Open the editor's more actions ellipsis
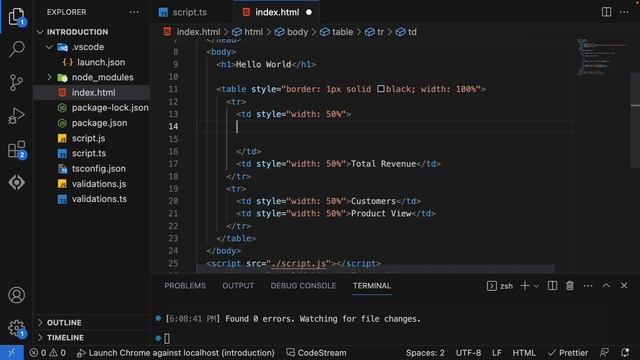 (x=624, y=12)
